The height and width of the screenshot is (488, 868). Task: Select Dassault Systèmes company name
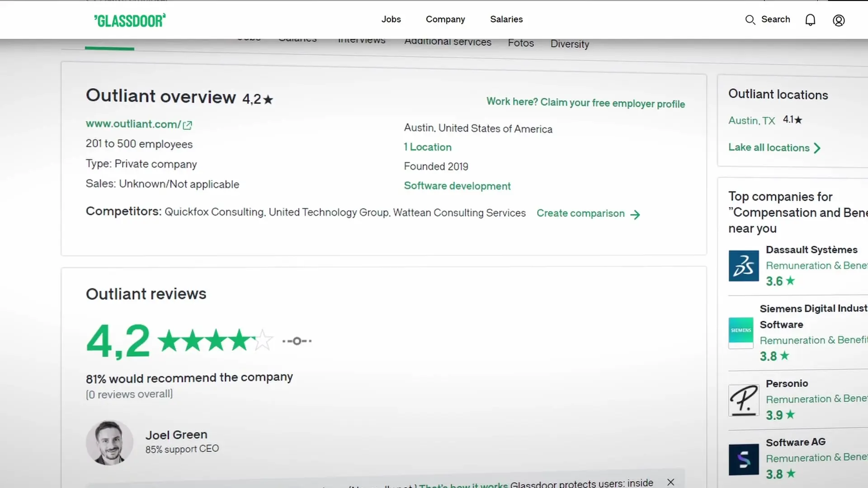coord(811,250)
